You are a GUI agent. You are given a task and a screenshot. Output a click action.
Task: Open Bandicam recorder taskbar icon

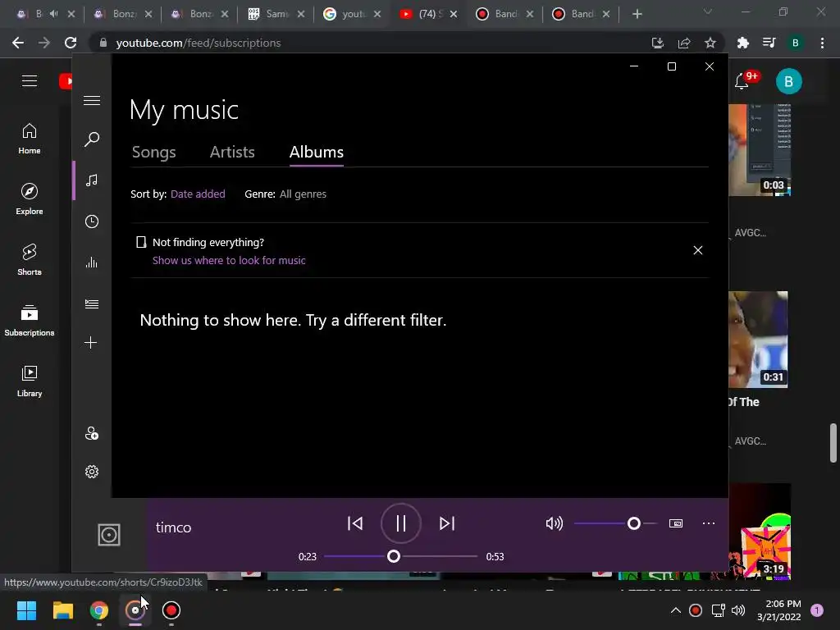[171, 610]
